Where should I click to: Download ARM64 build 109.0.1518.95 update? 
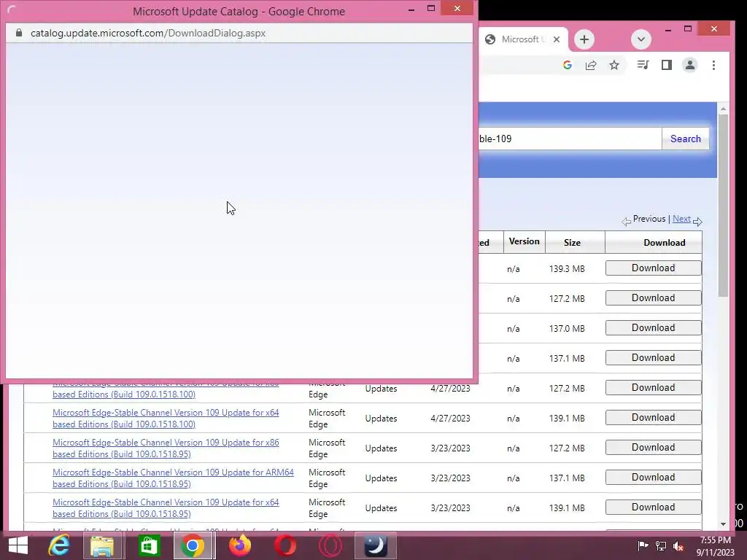pos(653,478)
